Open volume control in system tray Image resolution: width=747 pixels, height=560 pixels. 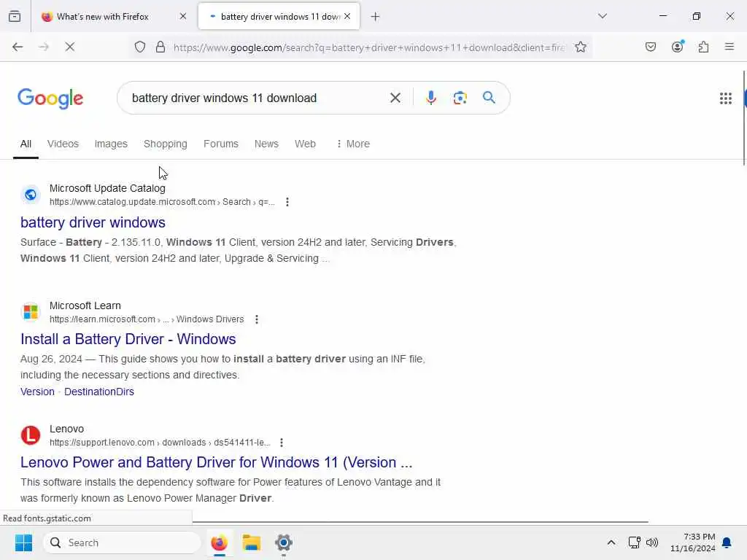click(x=651, y=542)
